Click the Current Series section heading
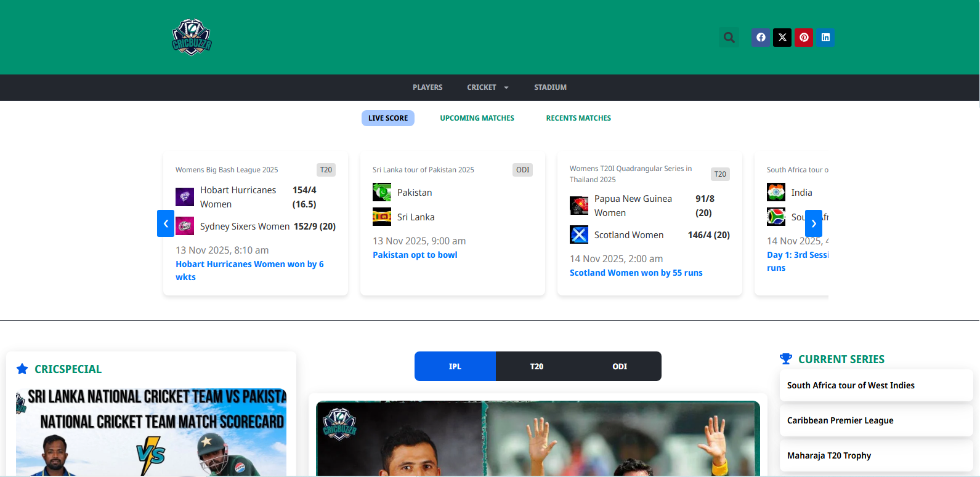This screenshot has width=980, height=477. pyautogui.click(x=841, y=359)
